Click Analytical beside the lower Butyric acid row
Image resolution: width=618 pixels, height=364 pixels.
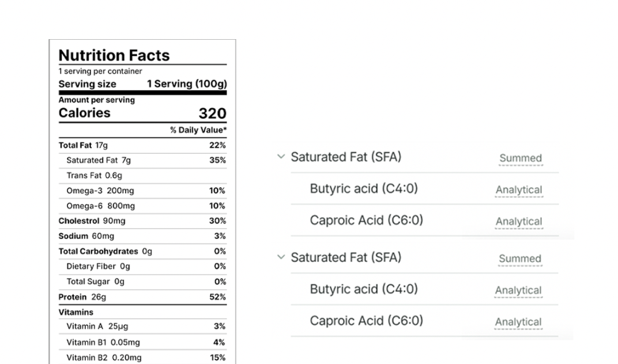(518, 290)
